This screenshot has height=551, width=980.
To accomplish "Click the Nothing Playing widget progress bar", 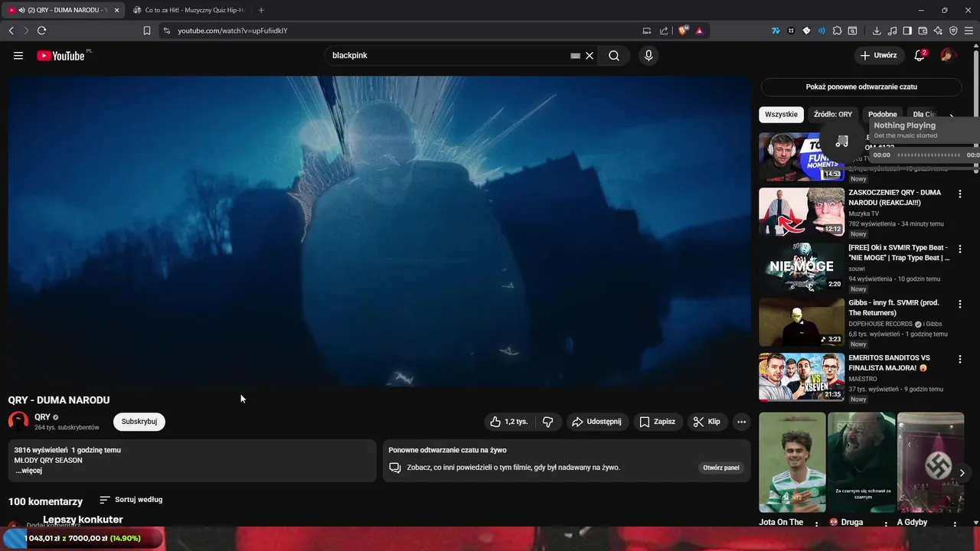I will pos(929,155).
